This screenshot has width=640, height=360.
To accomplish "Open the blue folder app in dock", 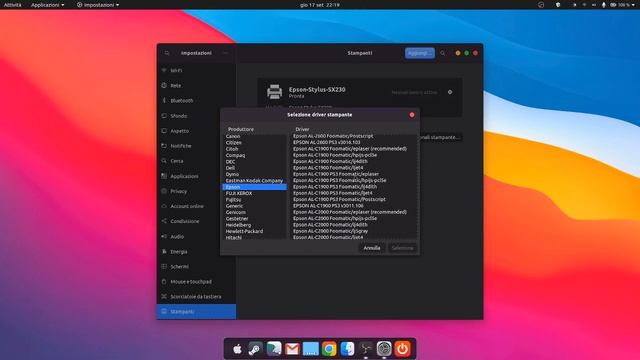I will (x=311, y=349).
